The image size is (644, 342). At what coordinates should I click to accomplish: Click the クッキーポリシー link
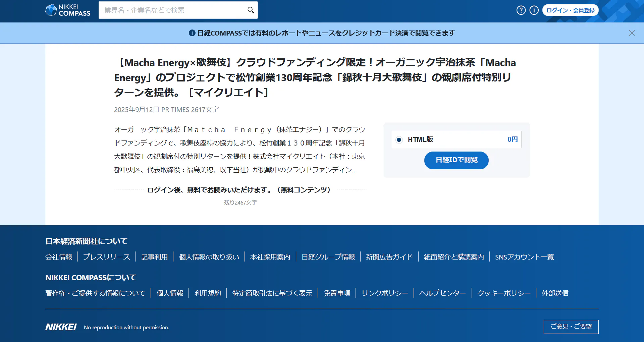click(x=503, y=293)
